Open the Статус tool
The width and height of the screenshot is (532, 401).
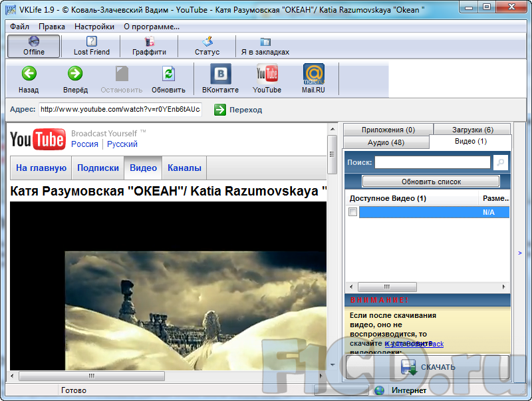(x=207, y=46)
